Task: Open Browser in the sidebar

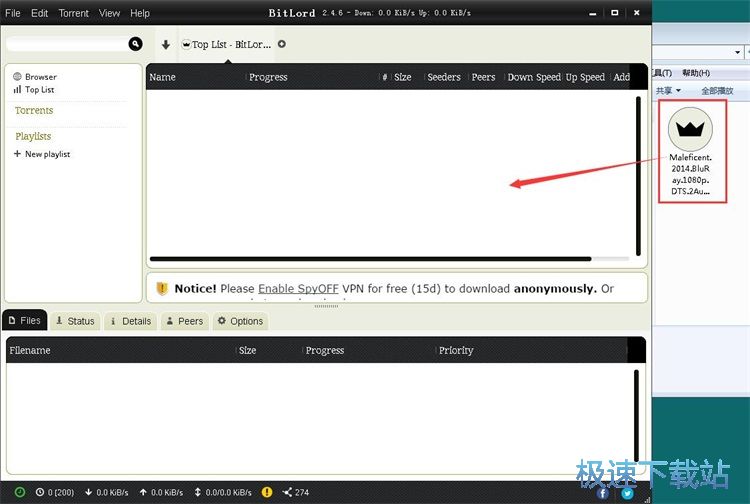Action: [x=35, y=77]
